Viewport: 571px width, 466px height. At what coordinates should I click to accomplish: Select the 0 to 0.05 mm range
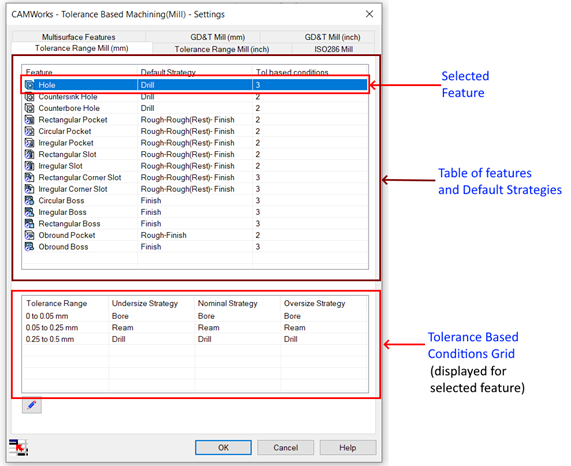click(x=47, y=316)
